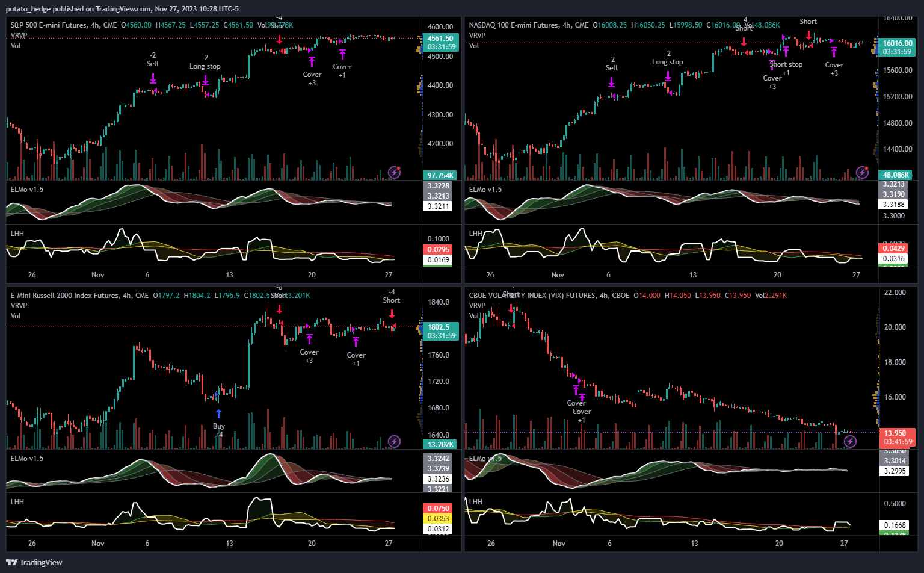This screenshot has height=573, width=924.
Task: Click the LHH label under the Russell 2000 chart
Action: [x=17, y=502]
